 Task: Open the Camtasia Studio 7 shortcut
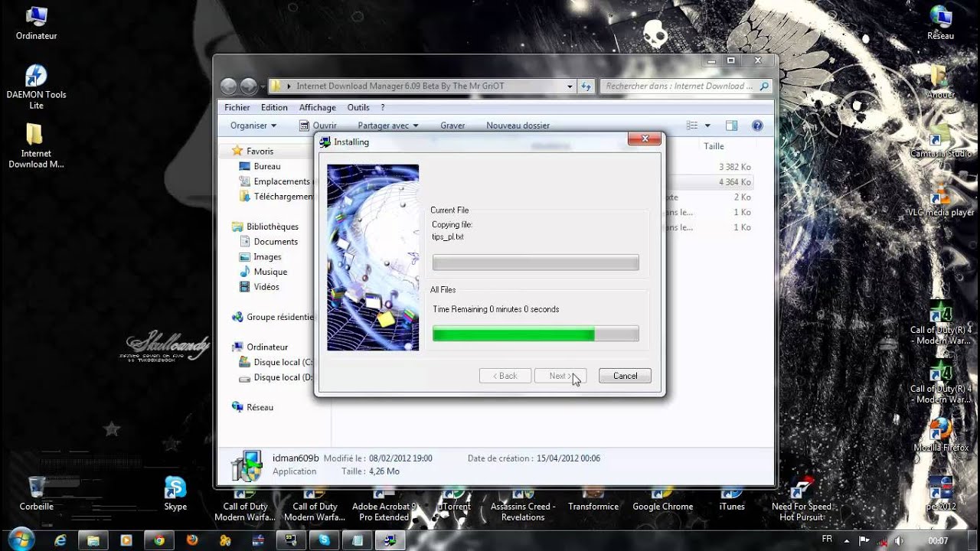point(940,147)
